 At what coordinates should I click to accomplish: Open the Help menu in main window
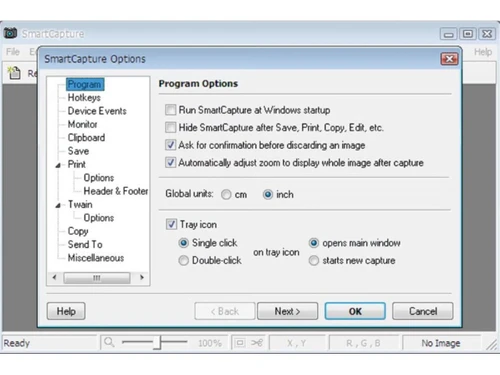pyautogui.click(x=483, y=52)
